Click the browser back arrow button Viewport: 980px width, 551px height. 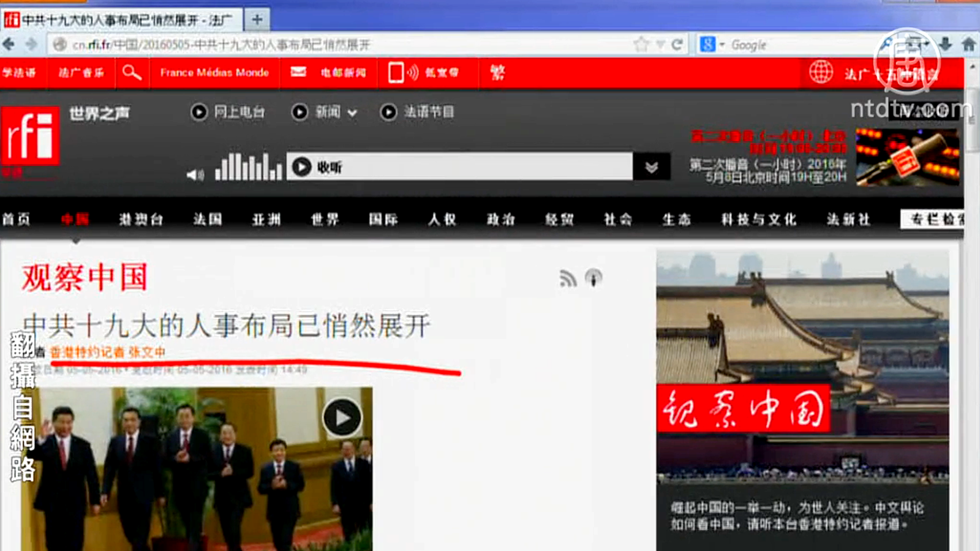(9, 45)
